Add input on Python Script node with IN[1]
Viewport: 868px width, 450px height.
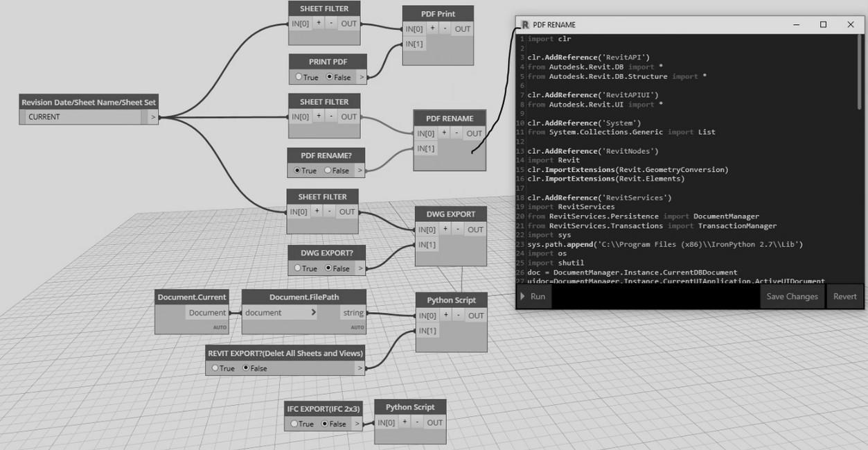point(446,315)
